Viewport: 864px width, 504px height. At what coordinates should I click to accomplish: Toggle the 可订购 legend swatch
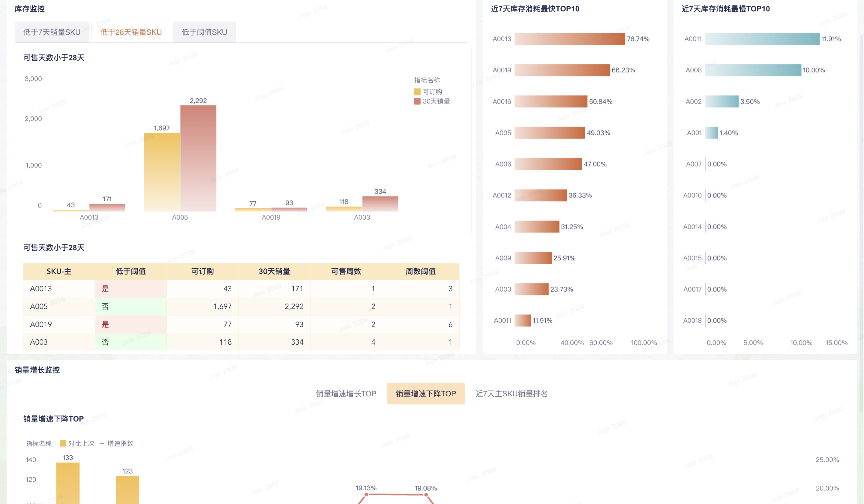tap(417, 91)
